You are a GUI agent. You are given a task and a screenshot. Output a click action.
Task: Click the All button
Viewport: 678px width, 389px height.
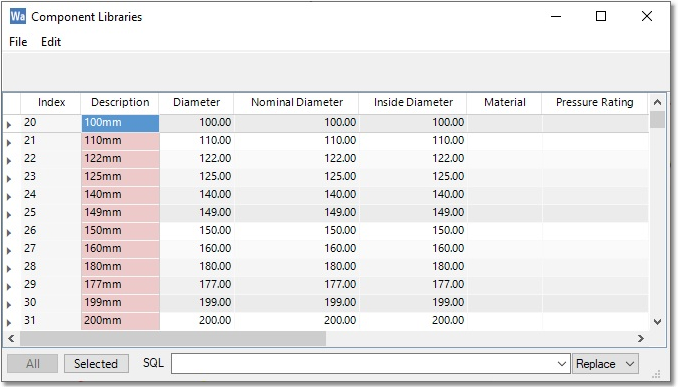(32, 363)
